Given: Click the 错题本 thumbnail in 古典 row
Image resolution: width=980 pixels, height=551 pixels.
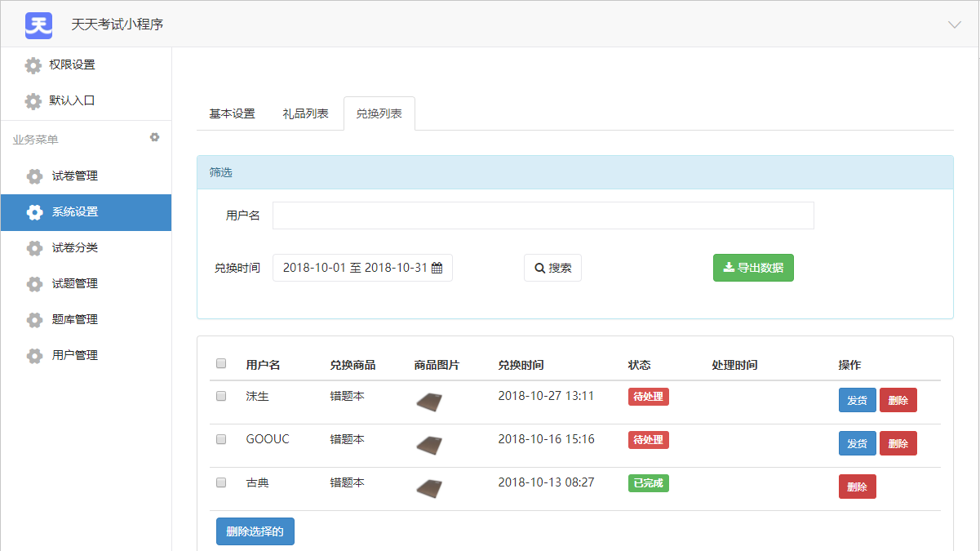Looking at the screenshot, I should [x=429, y=488].
